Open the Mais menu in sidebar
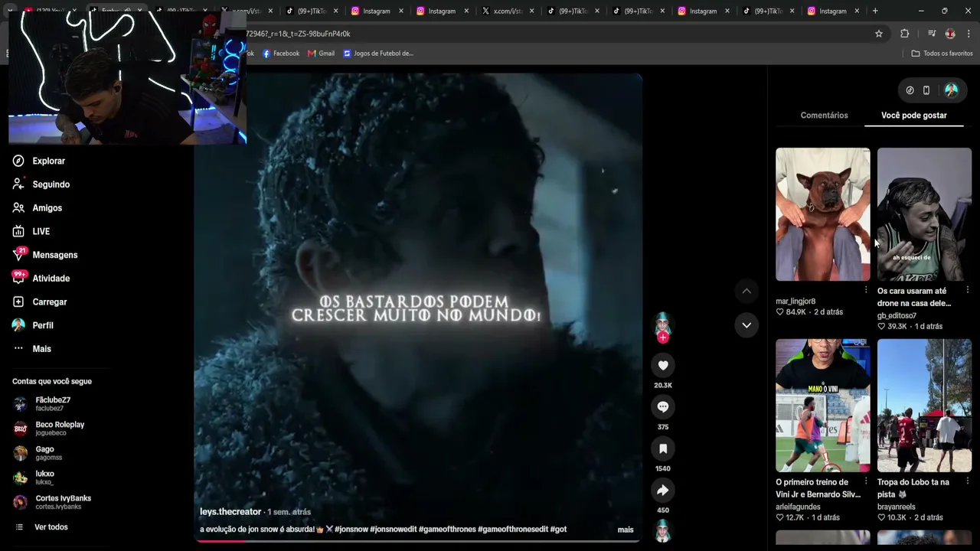The width and height of the screenshot is (980, 551). 32,349
